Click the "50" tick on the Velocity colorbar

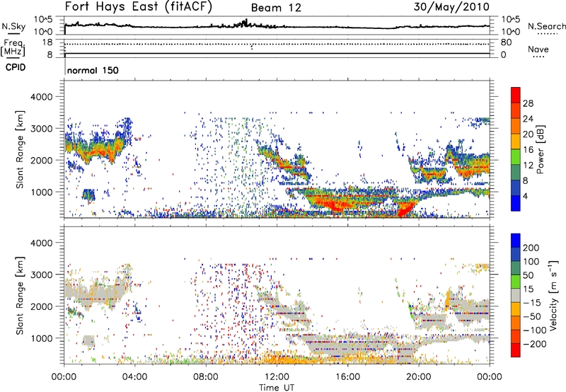pos(528,275)
